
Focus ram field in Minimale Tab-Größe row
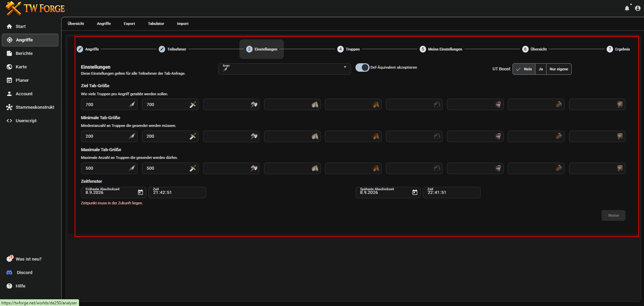point(475,136)
